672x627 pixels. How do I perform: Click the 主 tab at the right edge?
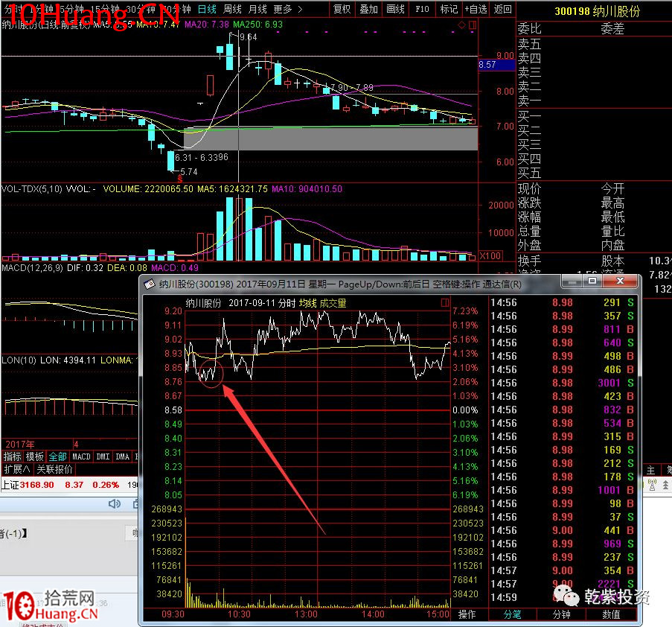[650, 470]
